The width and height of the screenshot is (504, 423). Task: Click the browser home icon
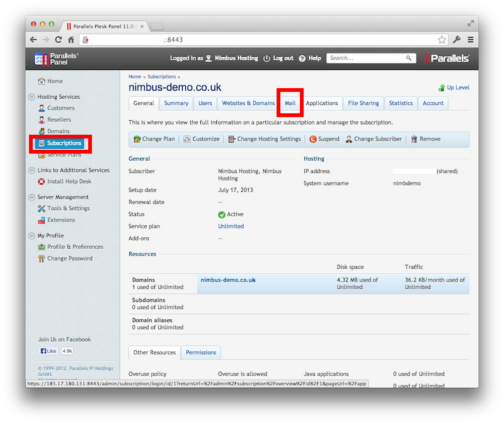pos(71,40)
